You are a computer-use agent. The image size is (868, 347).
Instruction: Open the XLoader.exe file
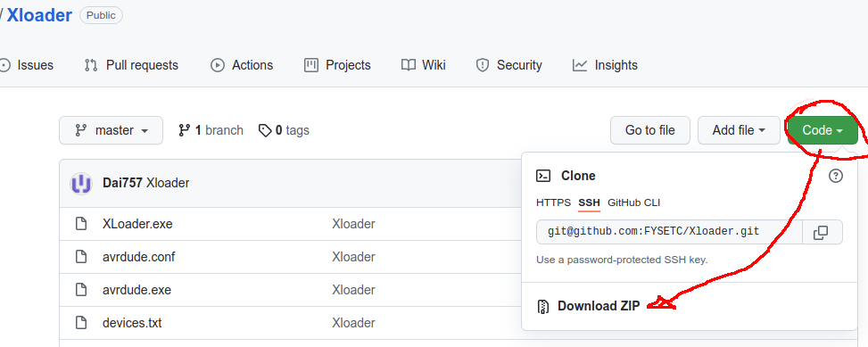coord(137,224)
